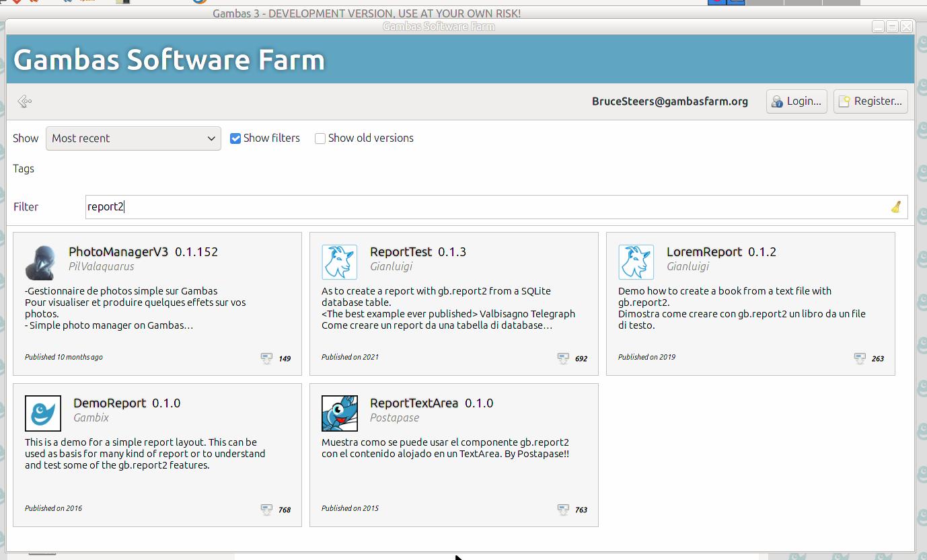Click the PhotoManagerV3 avatar thumbnail
927x560 pixels.
point(42,262)
